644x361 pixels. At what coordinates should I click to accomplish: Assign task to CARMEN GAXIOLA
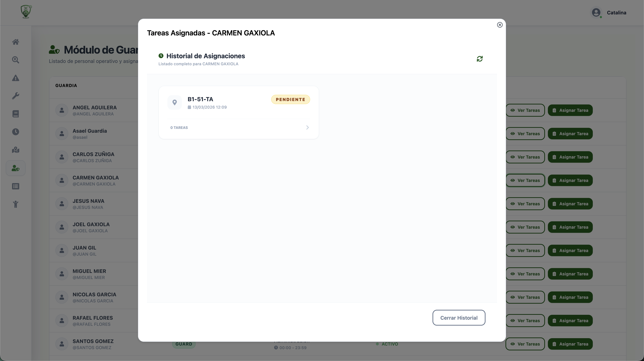570,180
